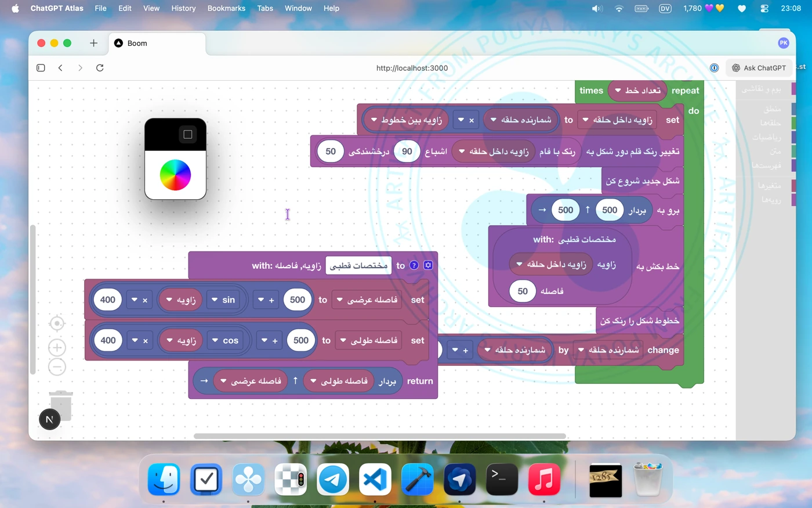Click the workspace recenter crosshair icon
812x508 pixels.
pyautogui.click(x=57, y=323)
